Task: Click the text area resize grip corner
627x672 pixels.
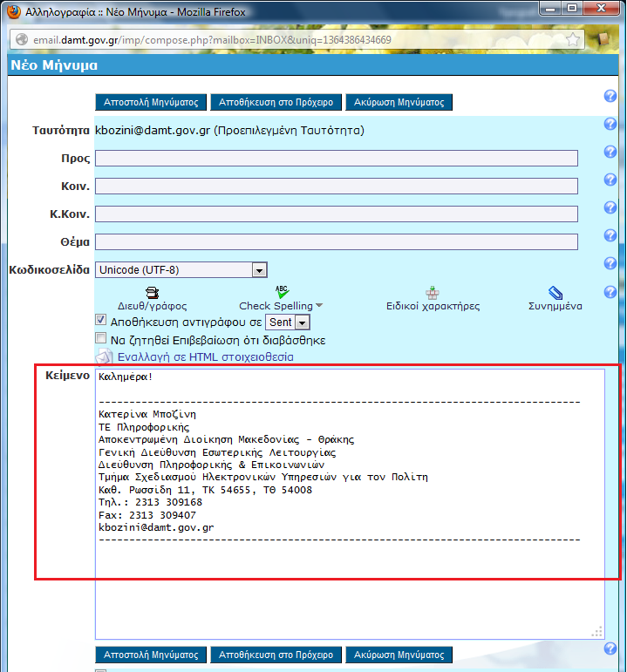Action: (x=597, y=632)
